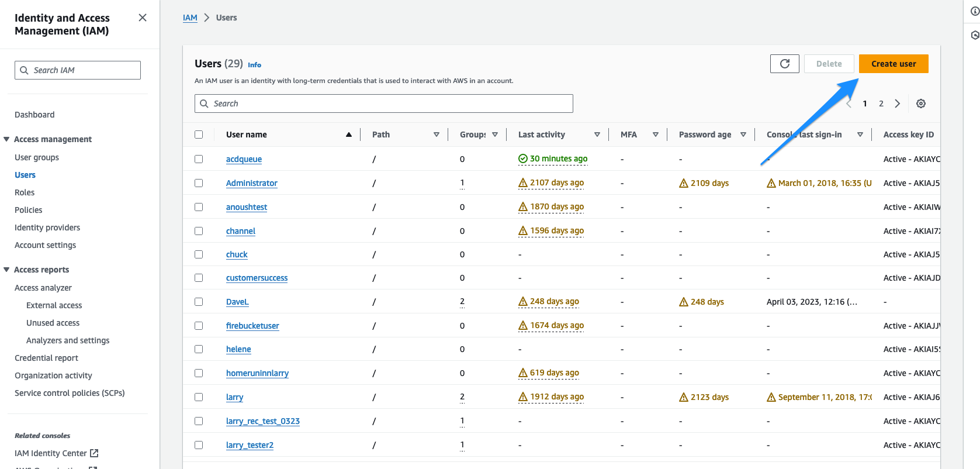Viewport: 980px width, 469px height.
Task: Open customersuccess user link
Action: click(x=257, y=278)
